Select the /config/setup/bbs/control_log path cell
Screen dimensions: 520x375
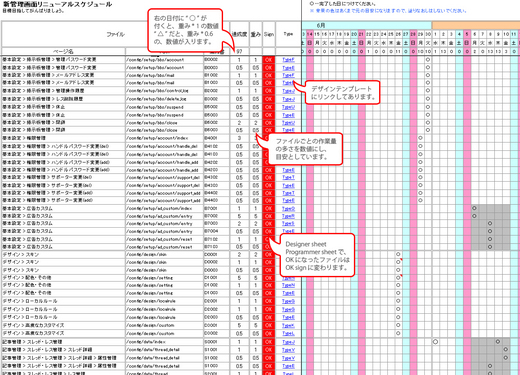[x=164, y=91]
